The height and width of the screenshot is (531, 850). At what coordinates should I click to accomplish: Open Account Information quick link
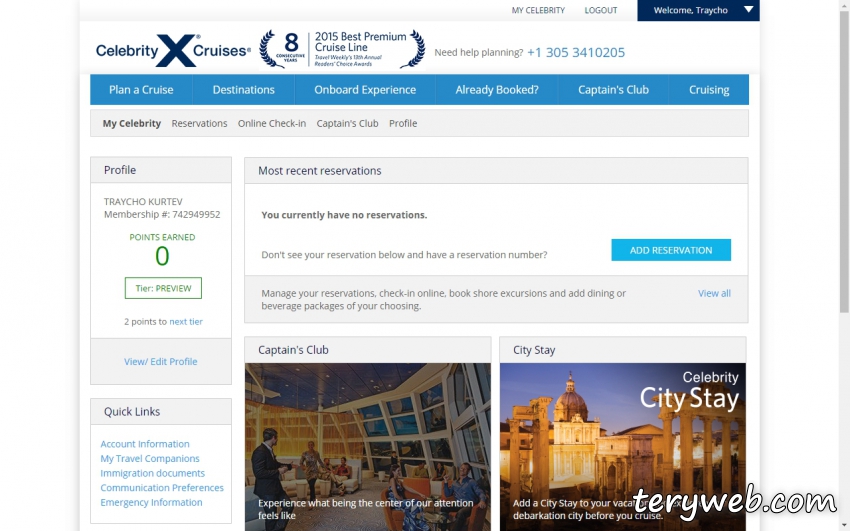click(x=145, y=444)
